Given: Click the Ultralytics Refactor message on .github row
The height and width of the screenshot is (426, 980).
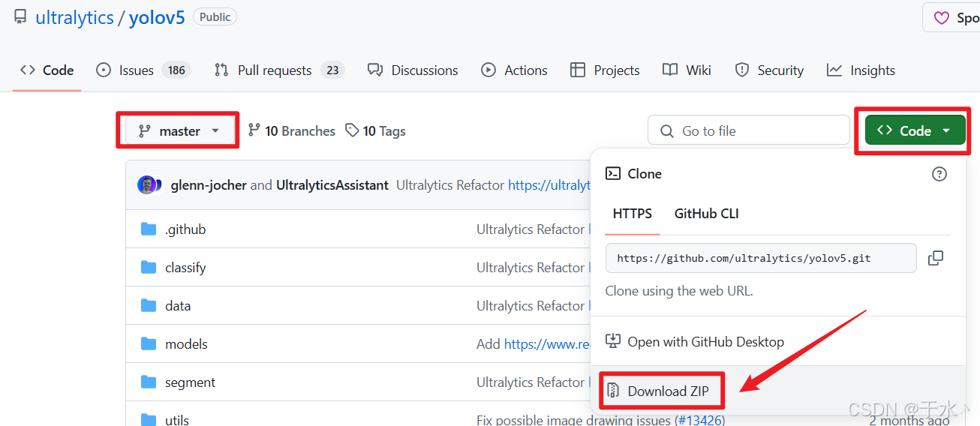Looking at the screenshot, I should click(x=531, y=229).
